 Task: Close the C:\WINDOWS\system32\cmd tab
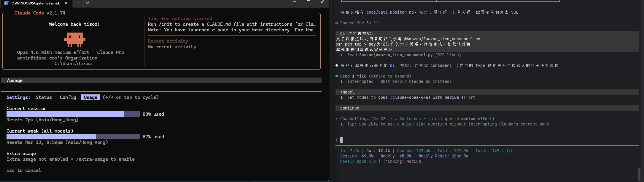66,3
